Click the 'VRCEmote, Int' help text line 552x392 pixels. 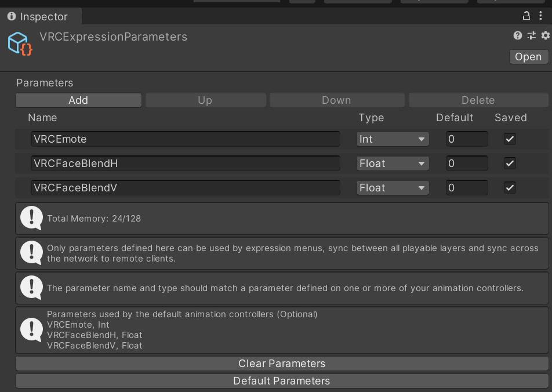(78, 324)
